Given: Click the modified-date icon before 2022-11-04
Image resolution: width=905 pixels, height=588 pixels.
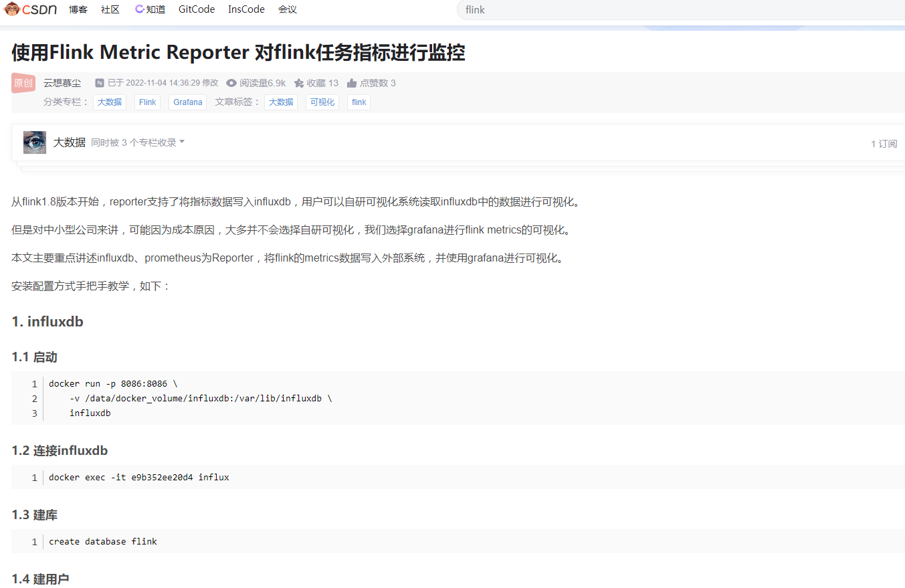Looking at the screenshot, I should 100,83.
